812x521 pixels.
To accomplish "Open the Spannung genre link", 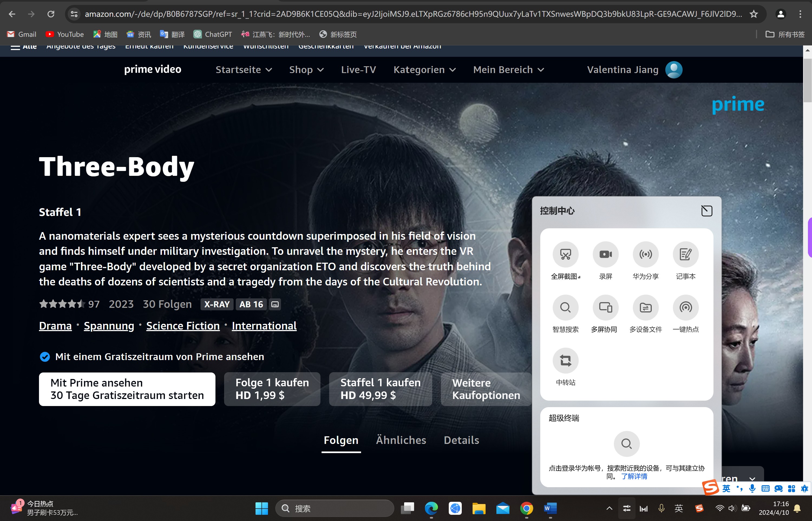I will tap(109, 326).
